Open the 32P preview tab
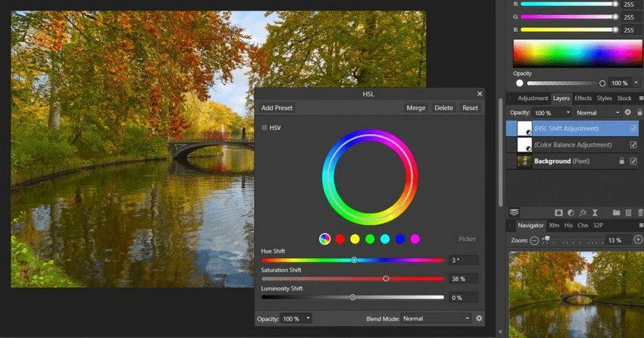644x338 pixels. point(598,226)
